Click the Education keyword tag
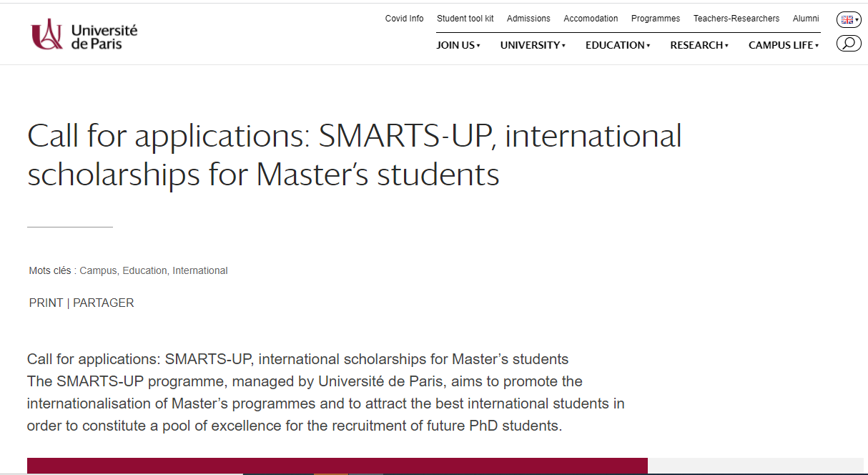 145,270
